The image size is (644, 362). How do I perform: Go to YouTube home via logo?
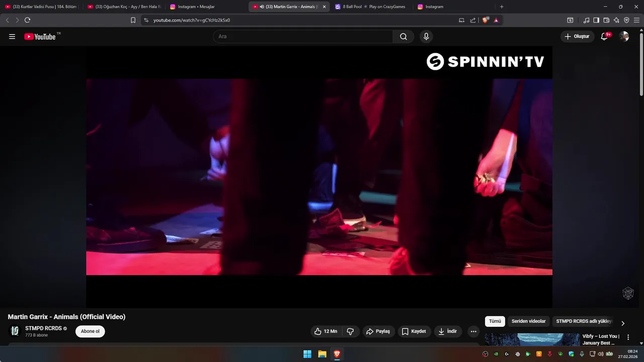(x=40, y=36)
